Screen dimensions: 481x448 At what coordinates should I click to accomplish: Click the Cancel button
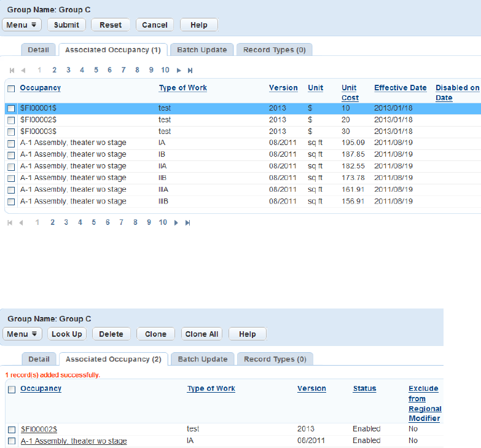[x=155, y=25]
